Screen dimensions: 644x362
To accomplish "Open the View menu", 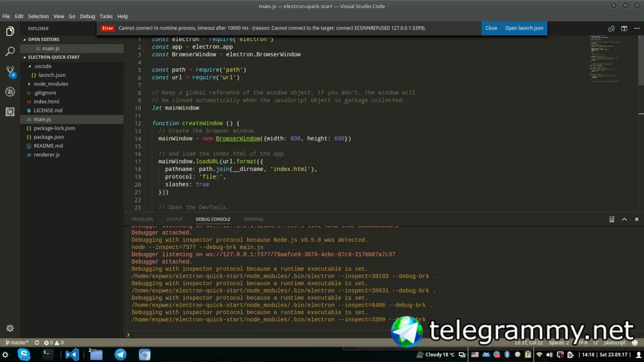I will tap(59, 16).
